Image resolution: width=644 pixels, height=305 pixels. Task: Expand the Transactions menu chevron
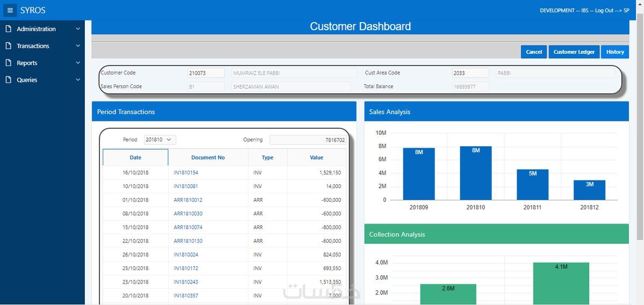point(78,46)
